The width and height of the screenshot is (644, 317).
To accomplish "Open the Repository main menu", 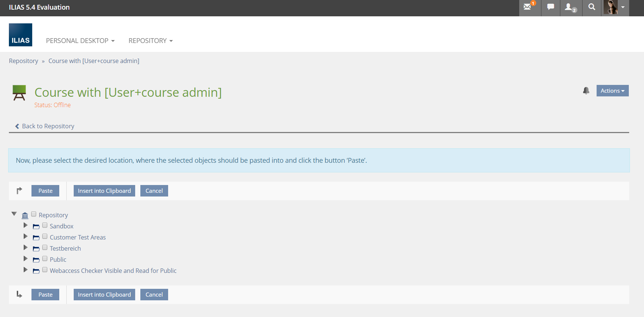I will (x=151, y=41).
